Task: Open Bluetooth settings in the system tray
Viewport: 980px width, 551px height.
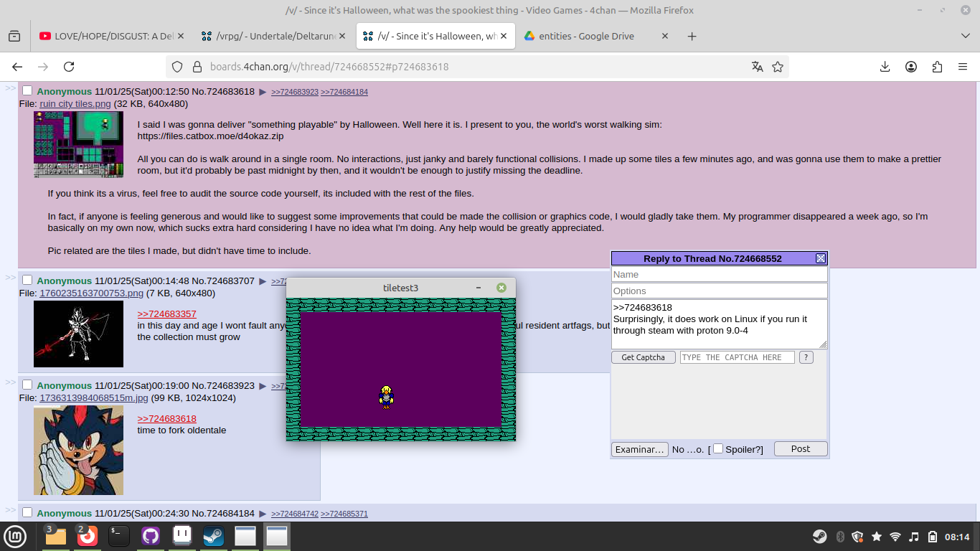Action: 839,537
